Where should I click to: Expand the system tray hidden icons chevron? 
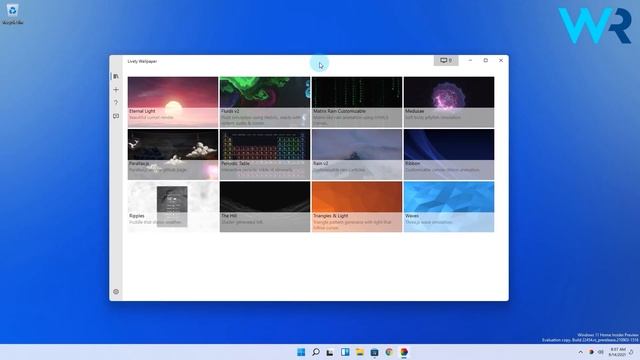click(x=580, y=352)
